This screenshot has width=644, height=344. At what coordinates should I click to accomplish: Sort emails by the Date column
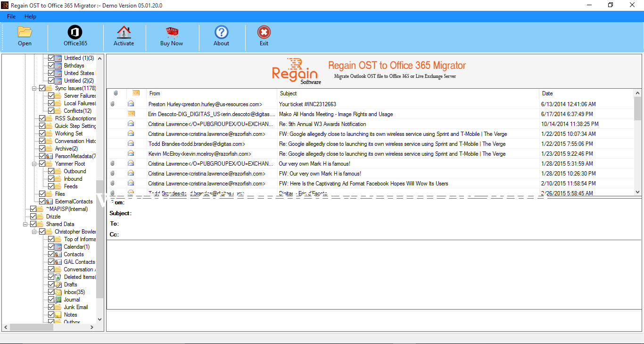coord(586,93)
